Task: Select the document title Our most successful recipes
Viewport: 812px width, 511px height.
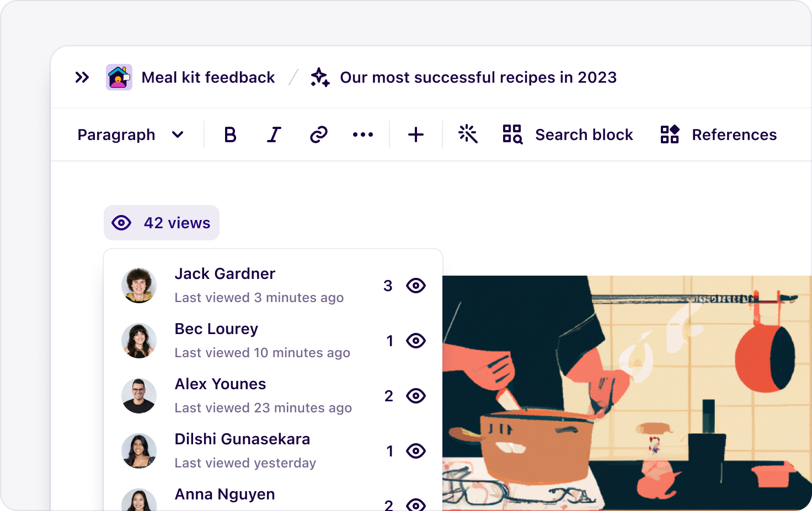Action: (x=478, y=77)
